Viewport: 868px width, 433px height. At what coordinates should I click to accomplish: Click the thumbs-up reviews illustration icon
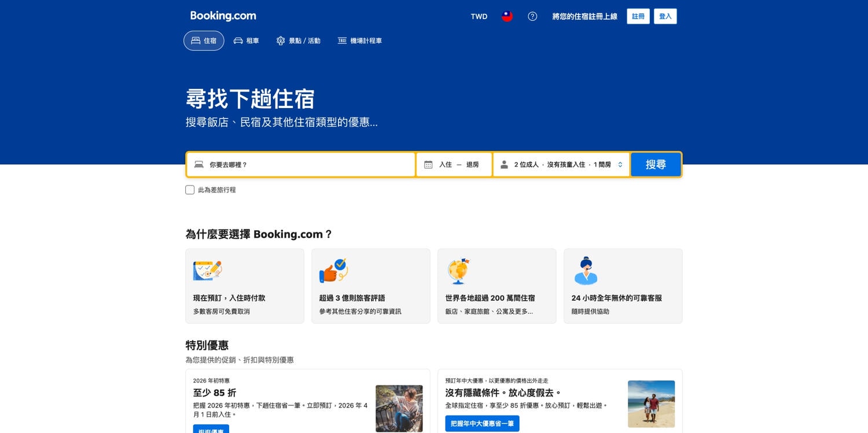coord(333,271)
